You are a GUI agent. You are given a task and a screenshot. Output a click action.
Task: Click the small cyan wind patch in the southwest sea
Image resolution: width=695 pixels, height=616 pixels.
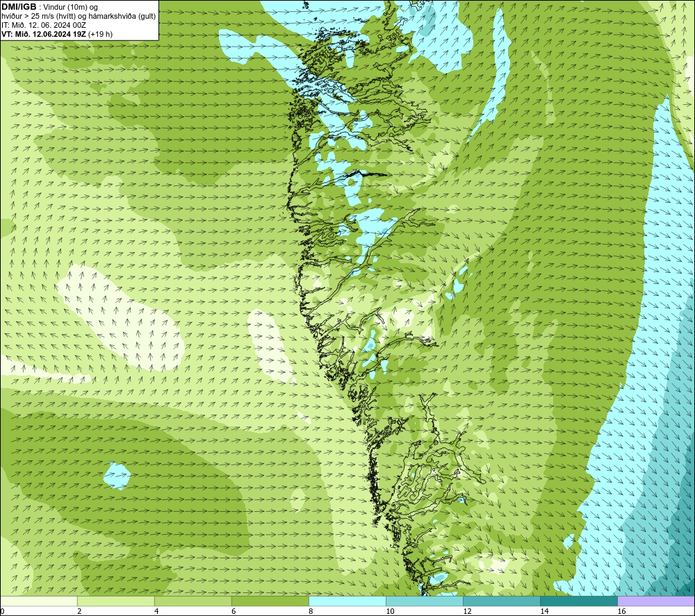(117, 476)
